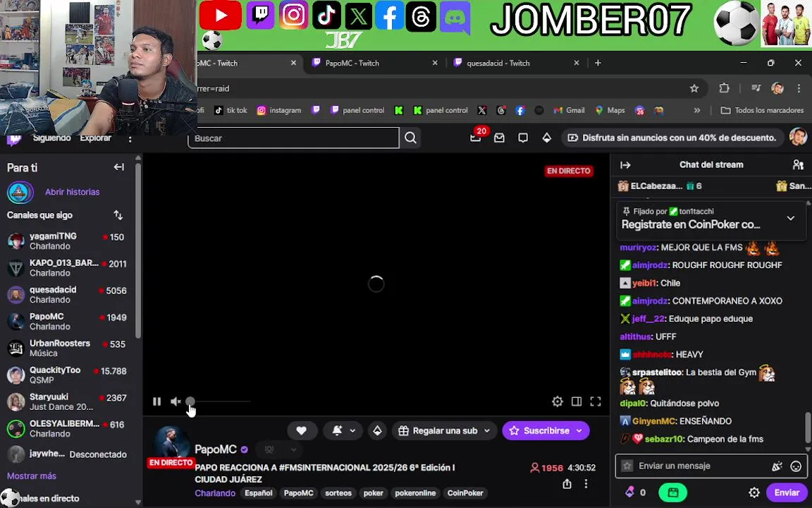Click the search magnifier button

point(411,138)
